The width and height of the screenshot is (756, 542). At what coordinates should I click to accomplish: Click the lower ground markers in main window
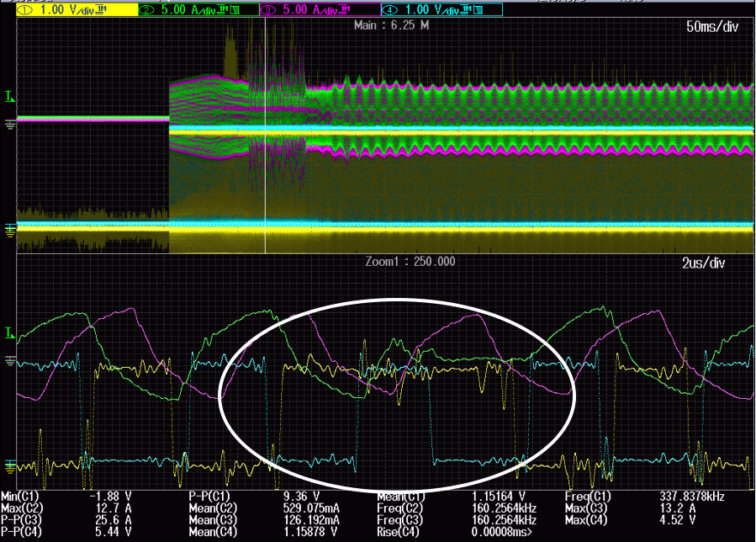tap(10, 228)
